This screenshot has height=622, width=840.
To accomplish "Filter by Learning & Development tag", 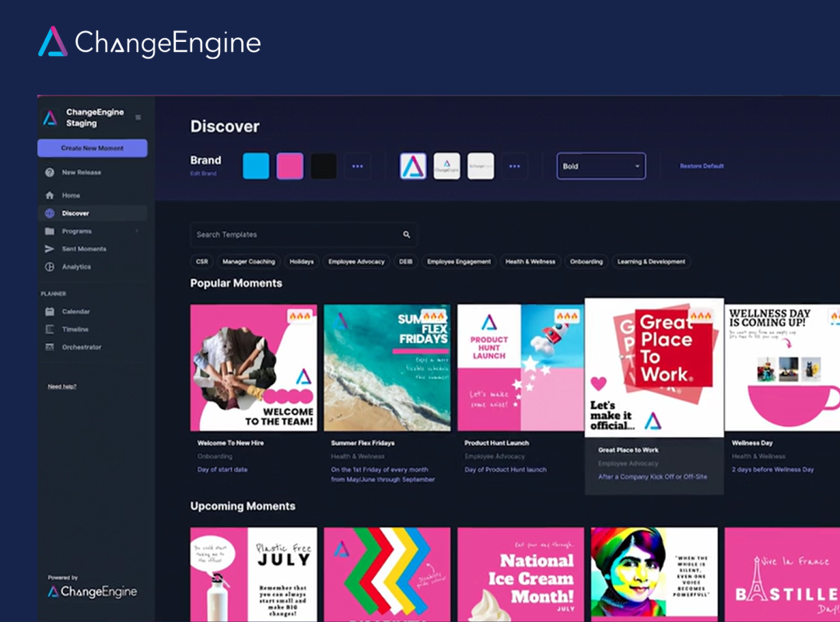I will tap(651, 261).
